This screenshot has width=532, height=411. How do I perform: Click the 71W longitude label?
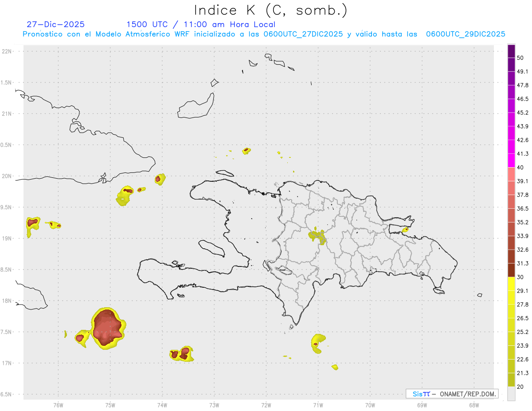318,405
